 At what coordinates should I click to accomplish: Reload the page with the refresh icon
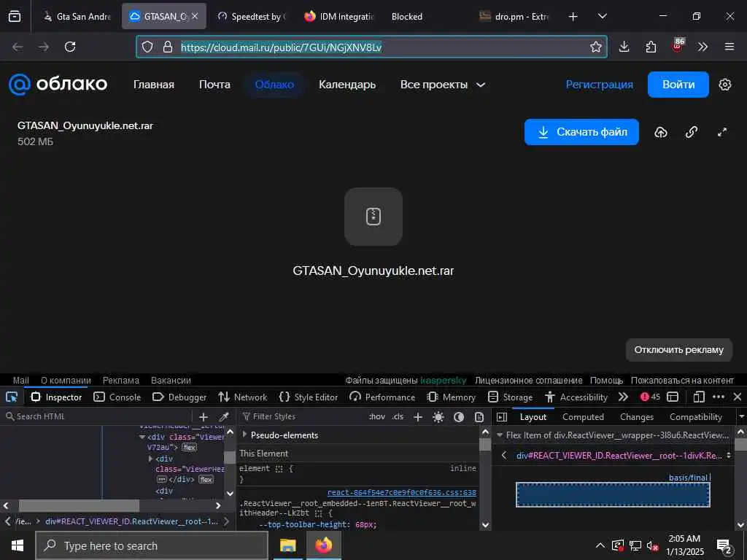[70, 47]
